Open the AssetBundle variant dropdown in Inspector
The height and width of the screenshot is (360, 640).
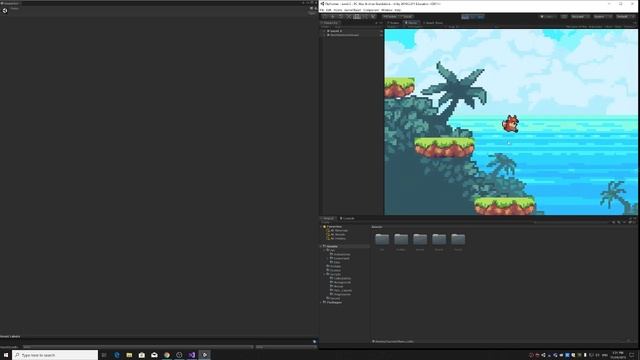[286, 347]
